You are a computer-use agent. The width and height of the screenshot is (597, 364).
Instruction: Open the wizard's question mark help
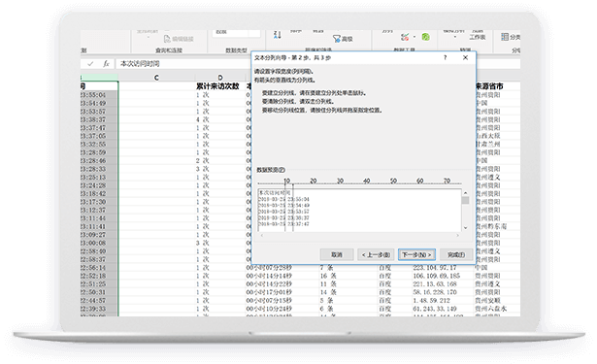446,57
